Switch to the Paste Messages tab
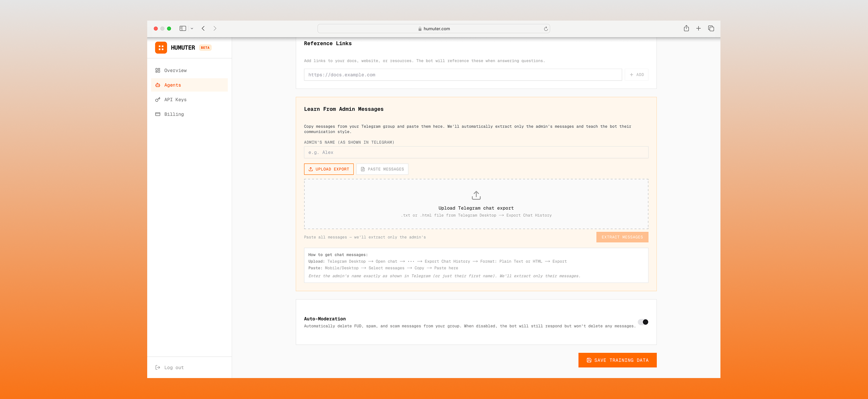 click(382, 169)
